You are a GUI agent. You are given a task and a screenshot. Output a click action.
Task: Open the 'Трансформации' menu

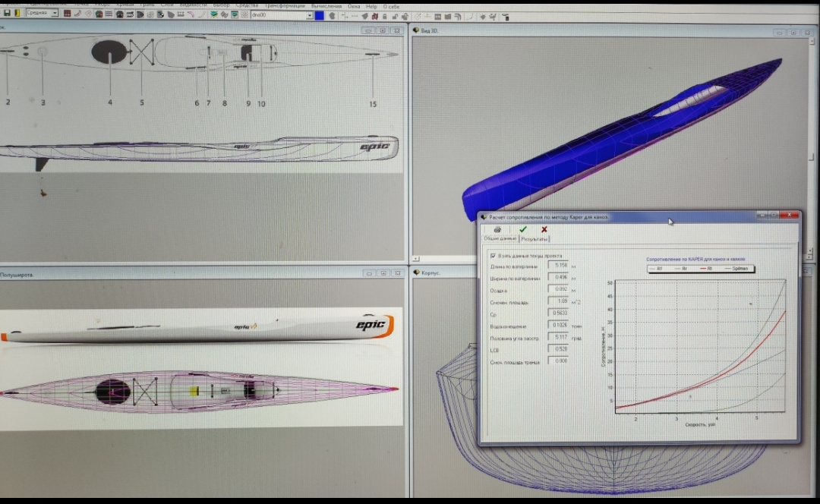284,5
